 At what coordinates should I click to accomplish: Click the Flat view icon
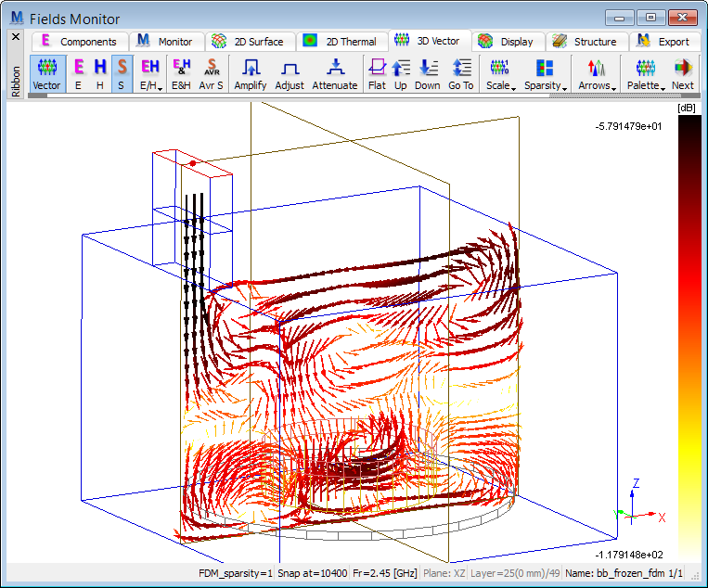coord(377,73)
